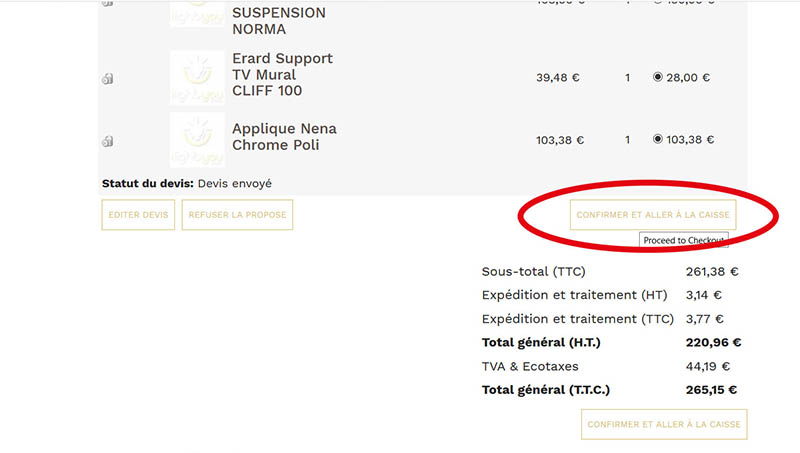Open the Applique Nena product thumbnail
Screen dimensions: 800x453
click(x=197, y=138)
